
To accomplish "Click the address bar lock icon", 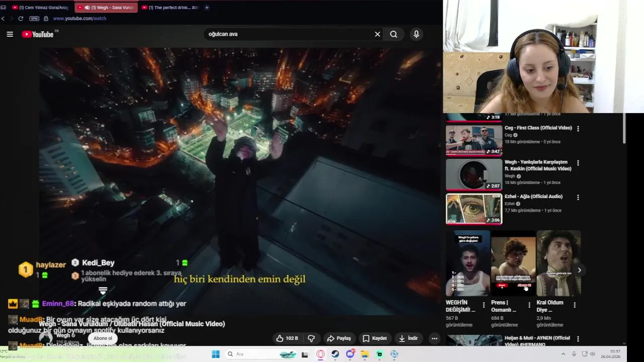I will (x=46, y=19).
